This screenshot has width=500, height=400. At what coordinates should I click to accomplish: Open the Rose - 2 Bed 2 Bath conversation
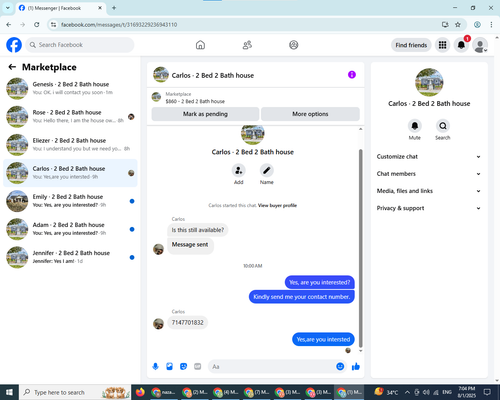pos(70,116)
